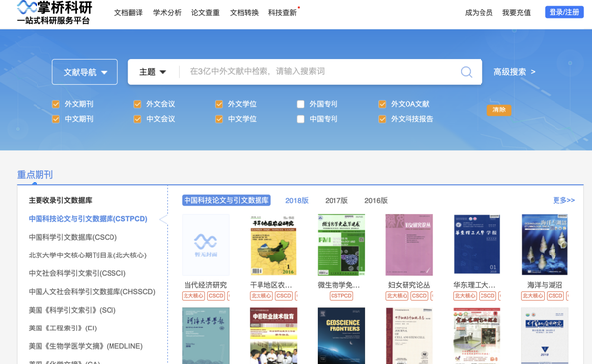Click the 海洋与湖沼 journal title
This screenshot has width=592, height=364.
click(545, 285)
